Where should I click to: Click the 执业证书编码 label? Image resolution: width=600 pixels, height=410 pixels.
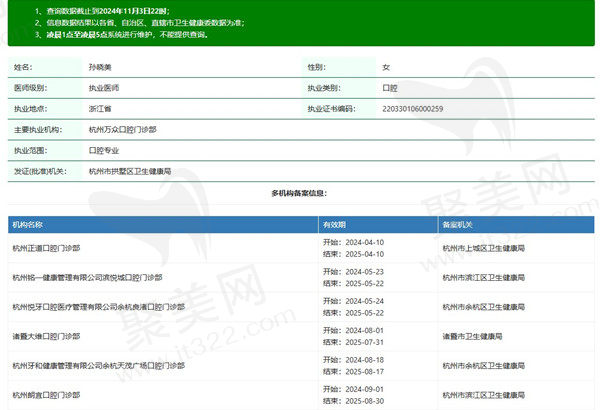click(x=331, y=109)
